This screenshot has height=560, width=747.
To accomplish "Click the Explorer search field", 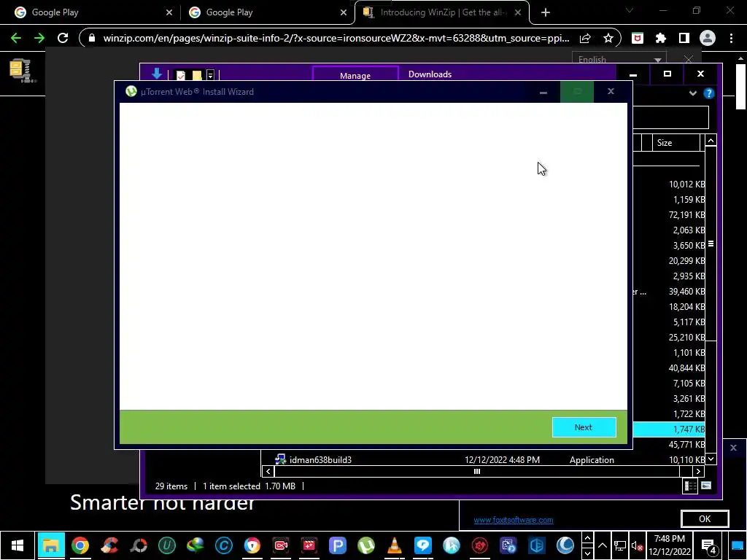I will click(x=670, y=117).
